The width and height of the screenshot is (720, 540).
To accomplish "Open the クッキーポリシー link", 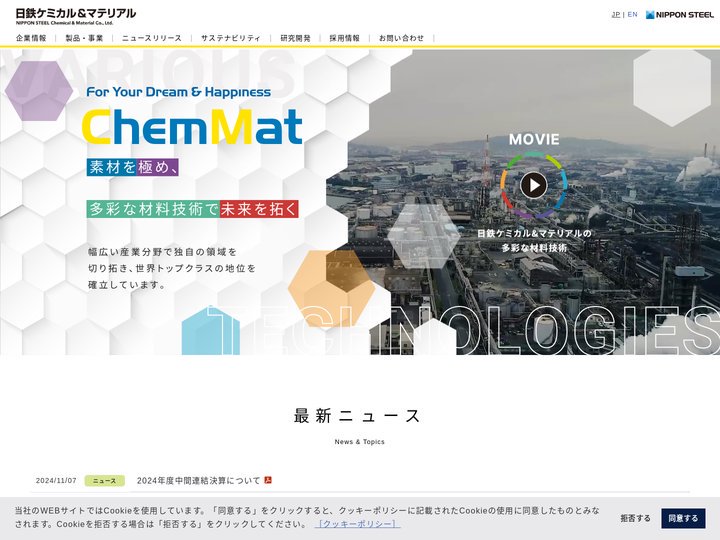I will 357,524.
